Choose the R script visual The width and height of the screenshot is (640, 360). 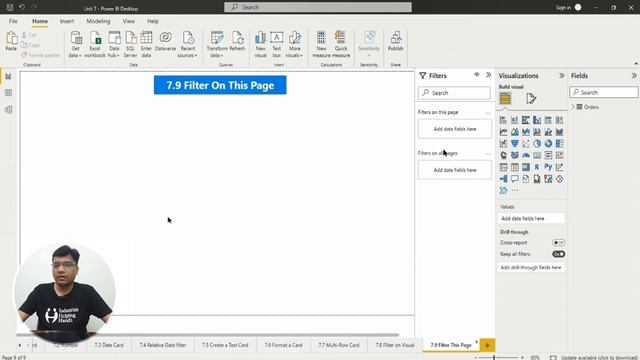[537, 167]
